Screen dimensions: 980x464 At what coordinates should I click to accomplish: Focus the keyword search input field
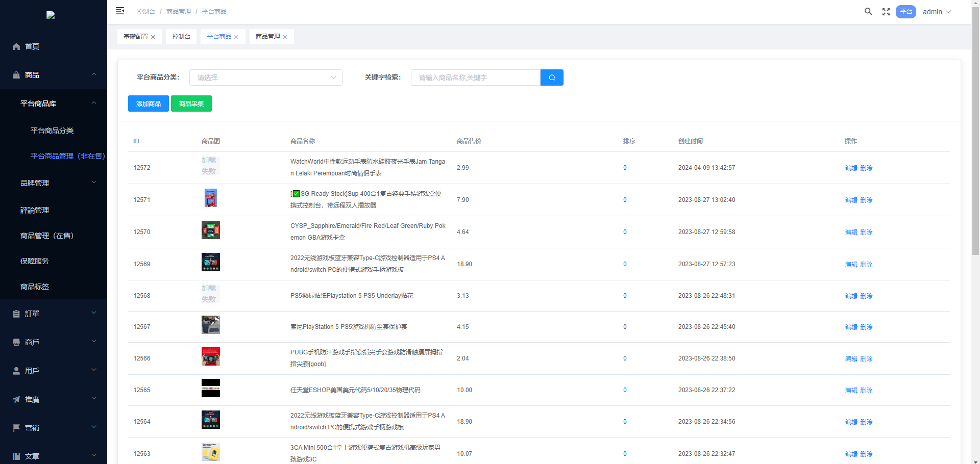pos(475,78)
